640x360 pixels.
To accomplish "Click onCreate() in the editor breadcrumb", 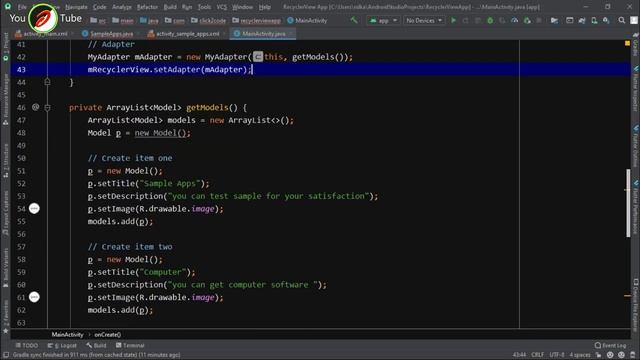I will click(108, 334).
